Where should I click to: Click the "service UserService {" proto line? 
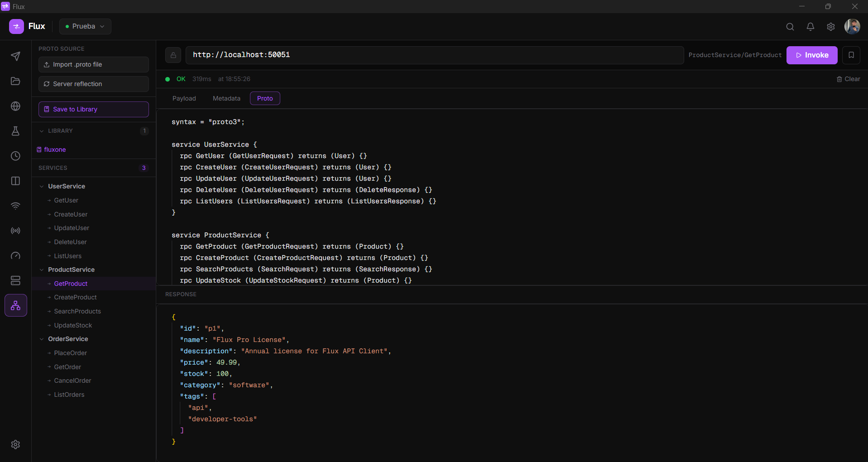coord(214,144)
